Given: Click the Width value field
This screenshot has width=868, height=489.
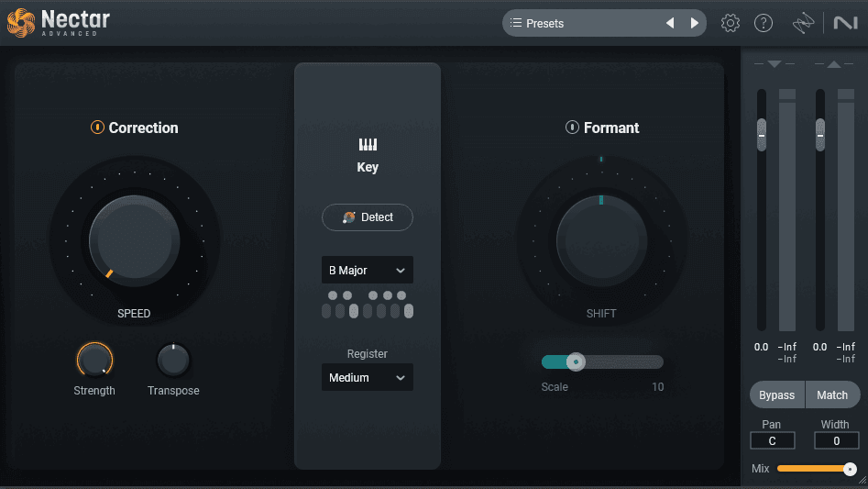Looking at the screenshot, I should 837,440.
